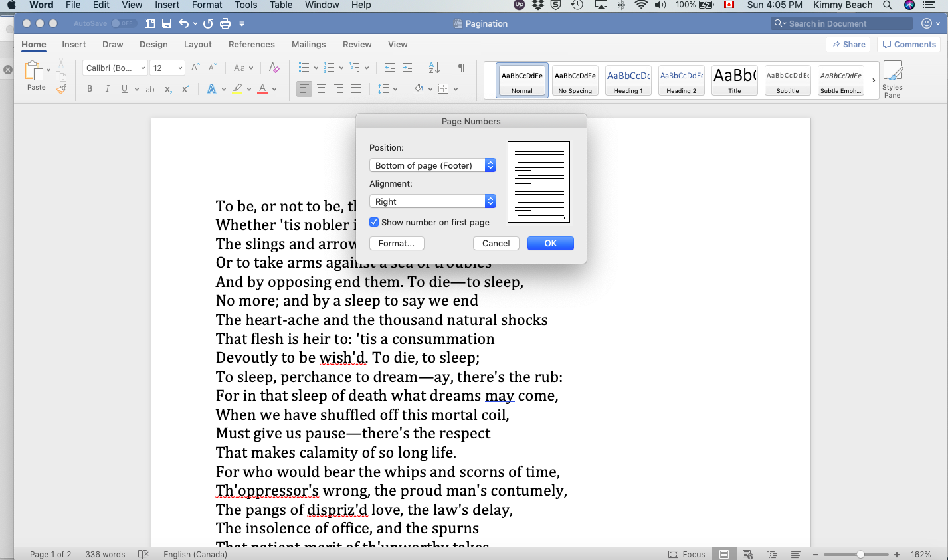
Task: Click the Format Painter brush icon
Action: pos(61,89)
